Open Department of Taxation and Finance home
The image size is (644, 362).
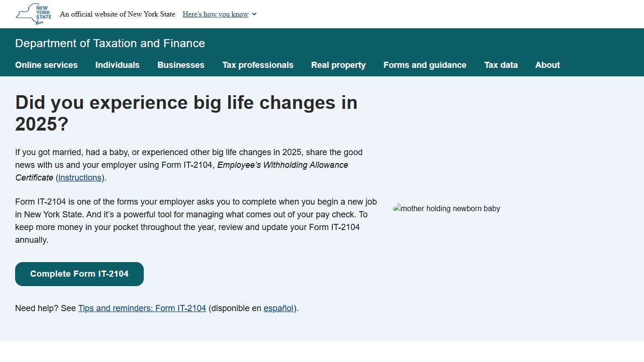pyautogui.click(x=110, y=43)
